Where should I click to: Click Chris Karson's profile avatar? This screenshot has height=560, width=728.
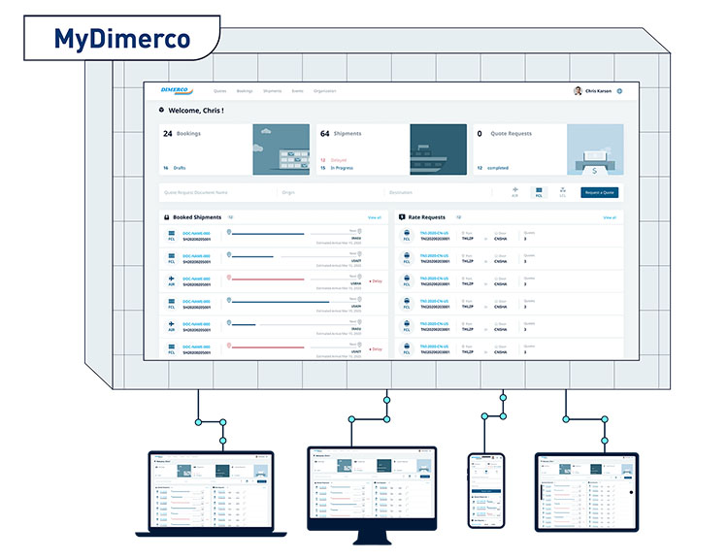(x=578, y=91)
